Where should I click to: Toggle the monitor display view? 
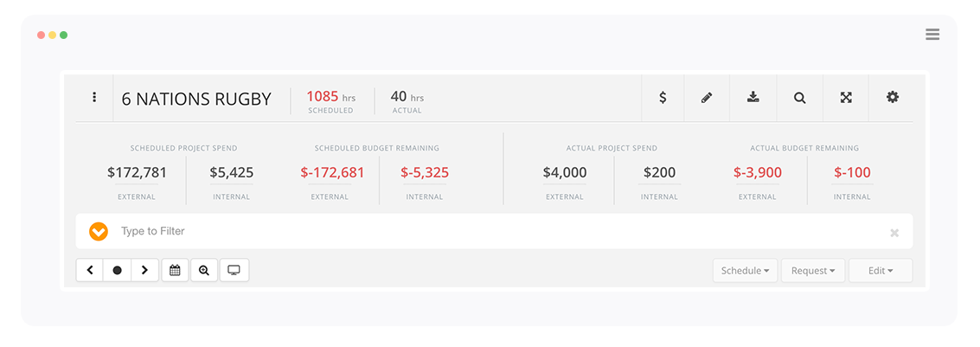tap(234, 270)
